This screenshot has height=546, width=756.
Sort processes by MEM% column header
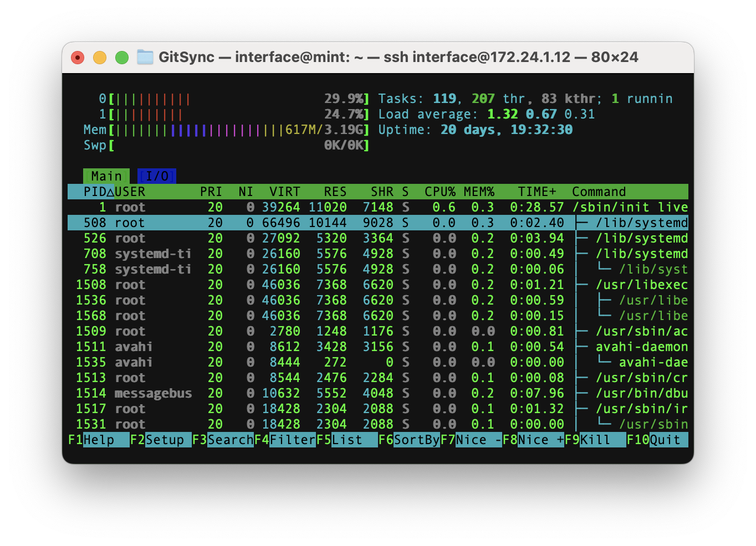coord(479,192)
